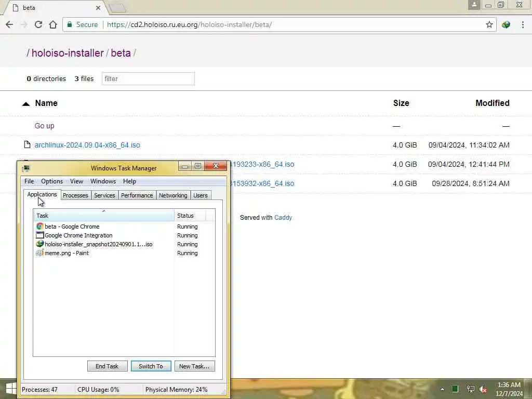Image resolution: width=532 pixels, height=399 pixels.
Task: Reload the beta page
Action: pos(38,24)
